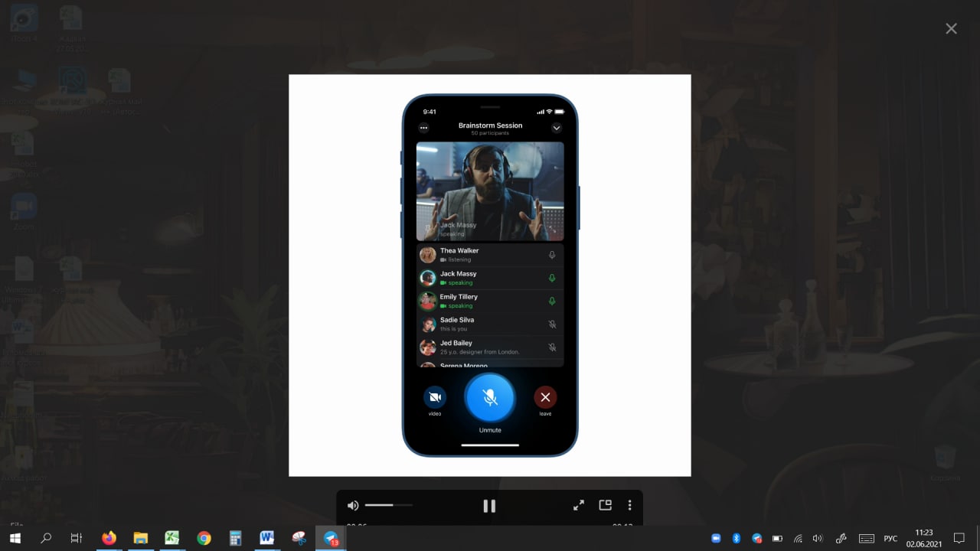The width and height of the screenshot is (980, 551).
Task: Open the Zoom icon in the system tray
Action: 716,538
